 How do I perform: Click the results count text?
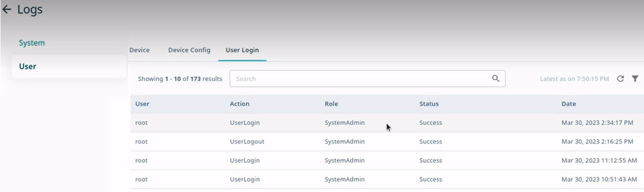click(180, 79)
